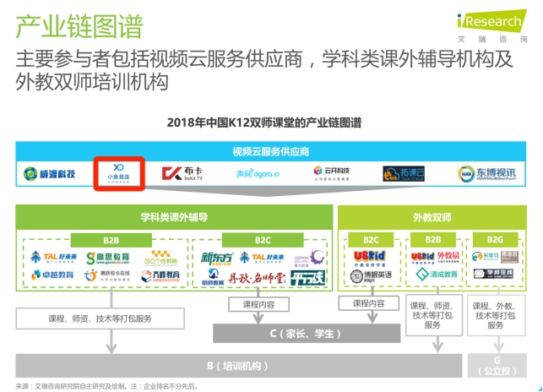Click the 外教易 logo
The height and width of the screenshot is (392, 543).
448,257
